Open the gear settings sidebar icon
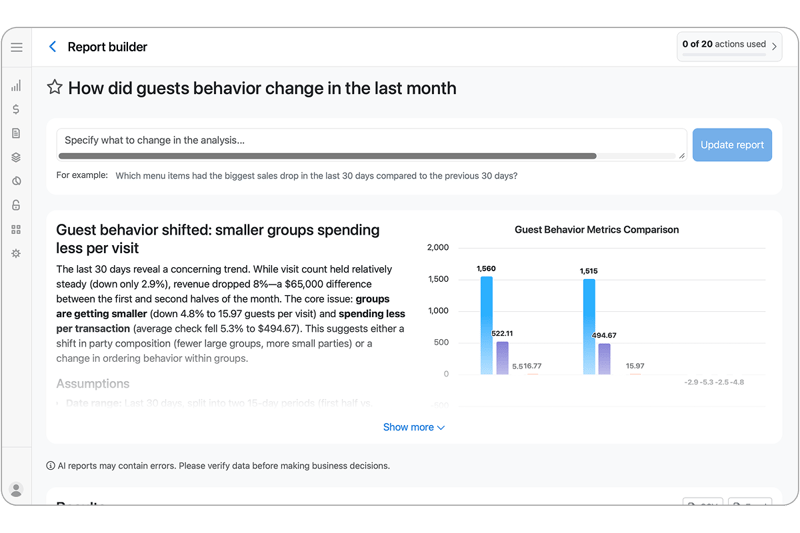 [16, 253]
